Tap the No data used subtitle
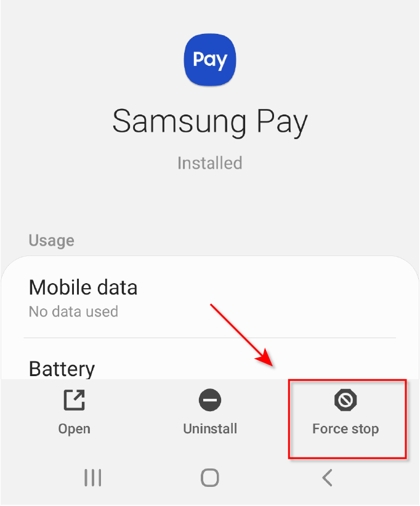This screenshot has height=506, width=420. tap(74, 311)
